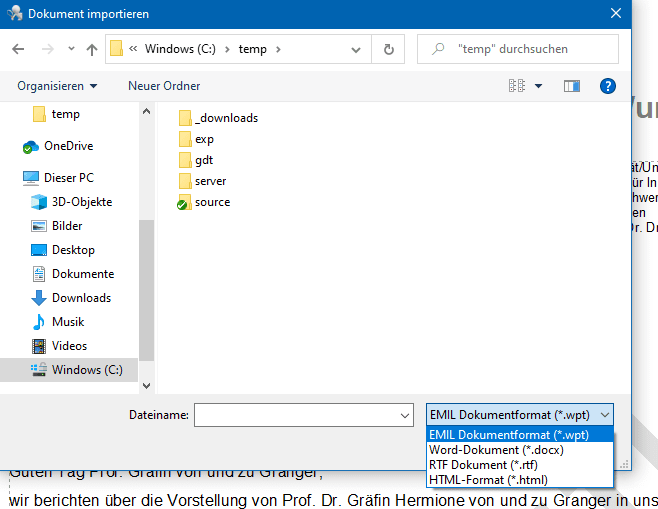658x509 pixels.
Task: Click the Back navigation arrow
Action: coord(19,49)
